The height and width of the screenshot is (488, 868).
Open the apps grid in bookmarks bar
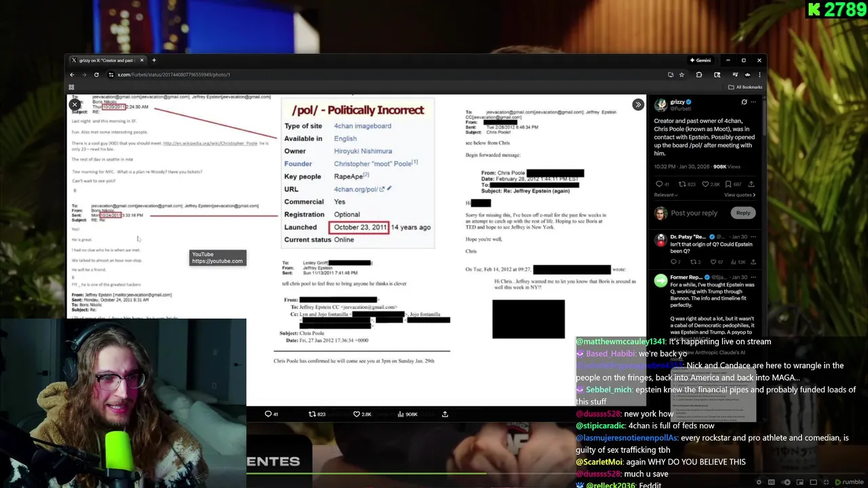71,87
